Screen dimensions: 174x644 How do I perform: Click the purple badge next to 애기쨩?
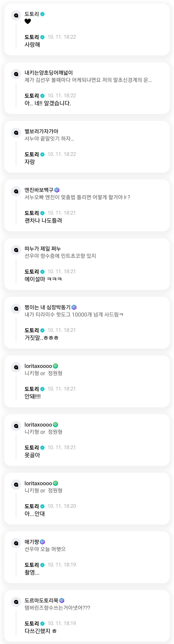tap(42, 542)
